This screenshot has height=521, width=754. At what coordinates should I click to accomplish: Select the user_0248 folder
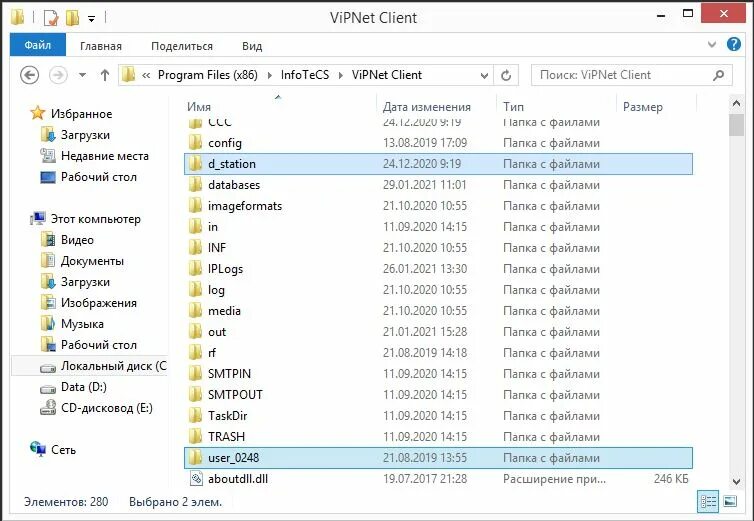tap(438, 457)
